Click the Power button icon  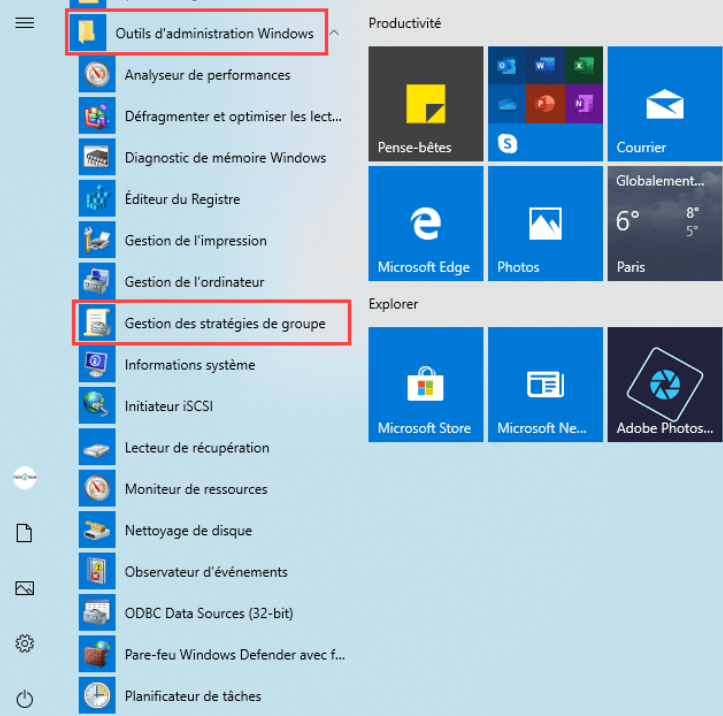pos(24,699)
